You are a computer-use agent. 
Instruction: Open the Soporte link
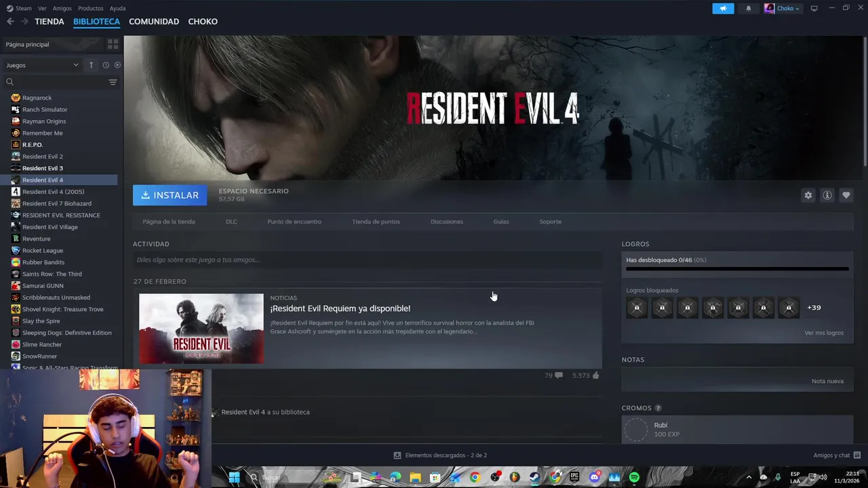550,222
